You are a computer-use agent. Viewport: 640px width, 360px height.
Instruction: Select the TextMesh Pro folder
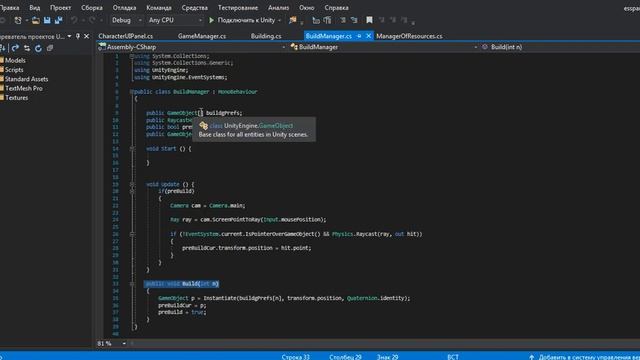pos(24,89)
